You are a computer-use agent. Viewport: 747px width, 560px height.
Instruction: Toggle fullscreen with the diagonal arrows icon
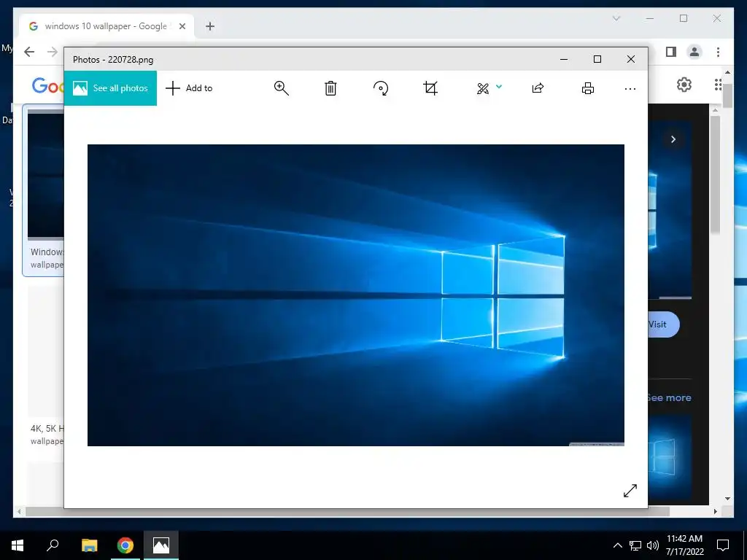(630, 491)
